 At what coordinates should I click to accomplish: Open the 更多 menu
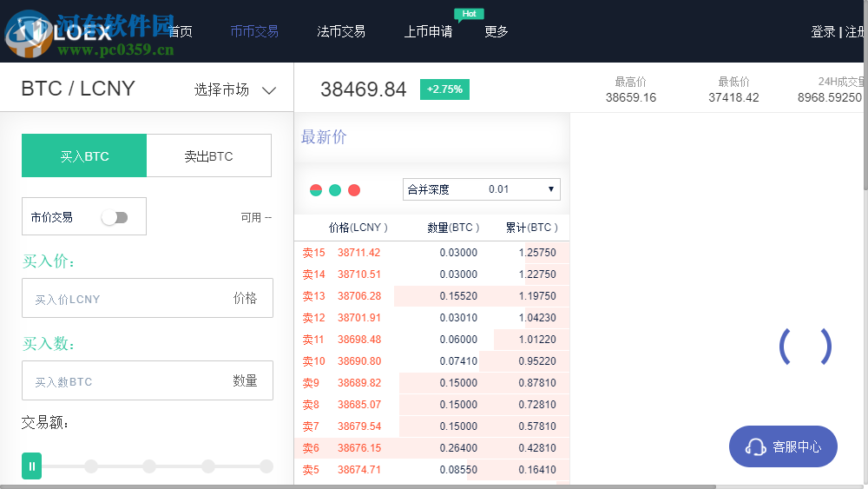tap(496, 31)
